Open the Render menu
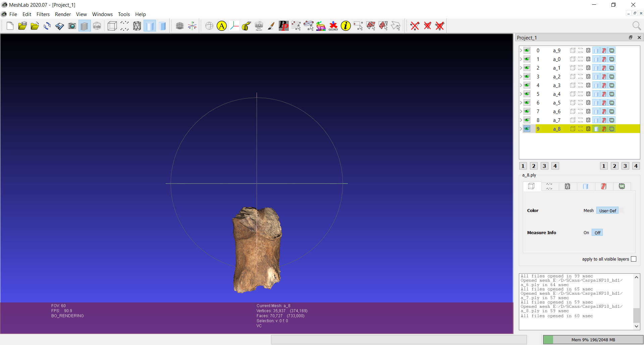 pos(63,14)
